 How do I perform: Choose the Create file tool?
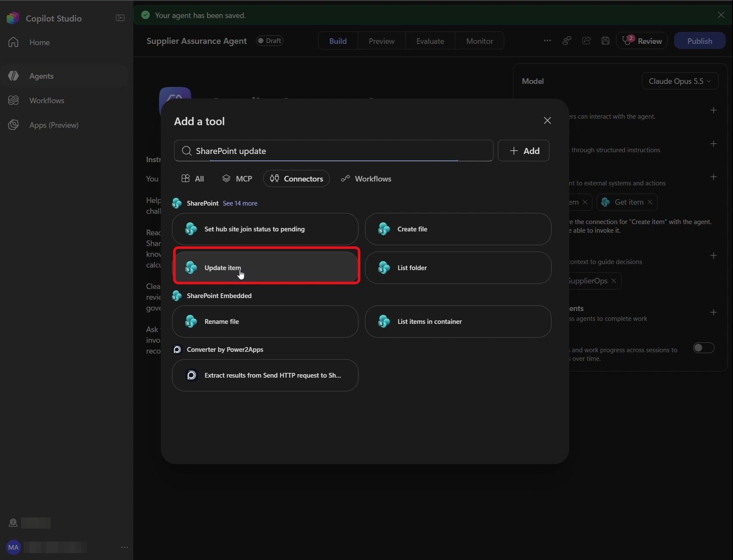click(458, 229)
